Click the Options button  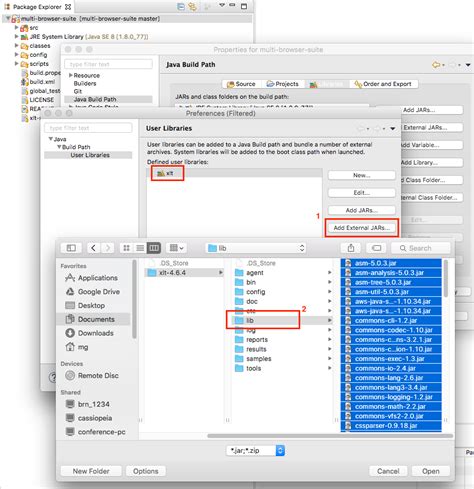146,471
